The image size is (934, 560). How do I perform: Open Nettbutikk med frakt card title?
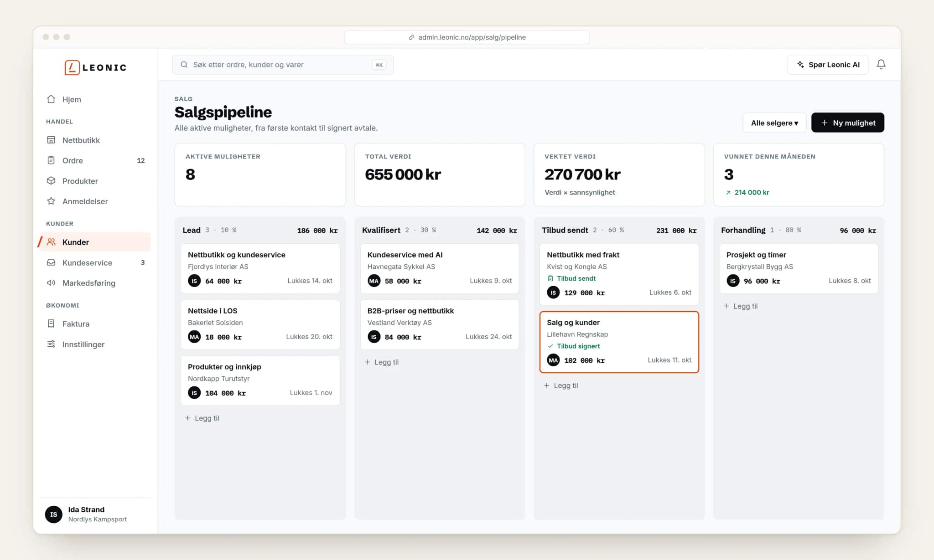click(583, 255)
